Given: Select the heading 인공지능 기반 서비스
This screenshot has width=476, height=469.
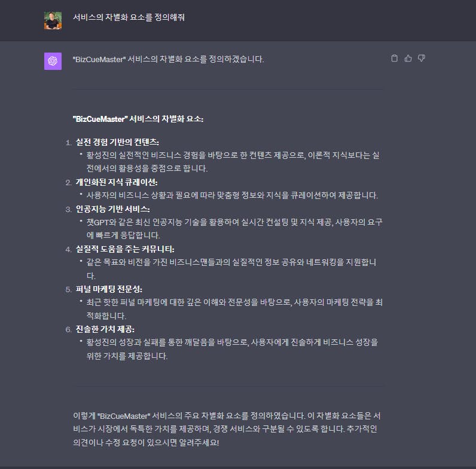Looking at the screenshot, I should [x=112, y=209].
